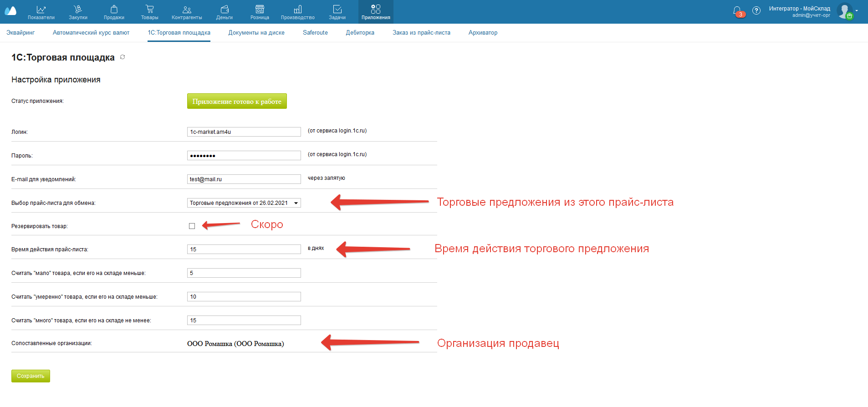Open the Задачи section
The width and height of the screenshot is (868, 407).
point(337,12)
